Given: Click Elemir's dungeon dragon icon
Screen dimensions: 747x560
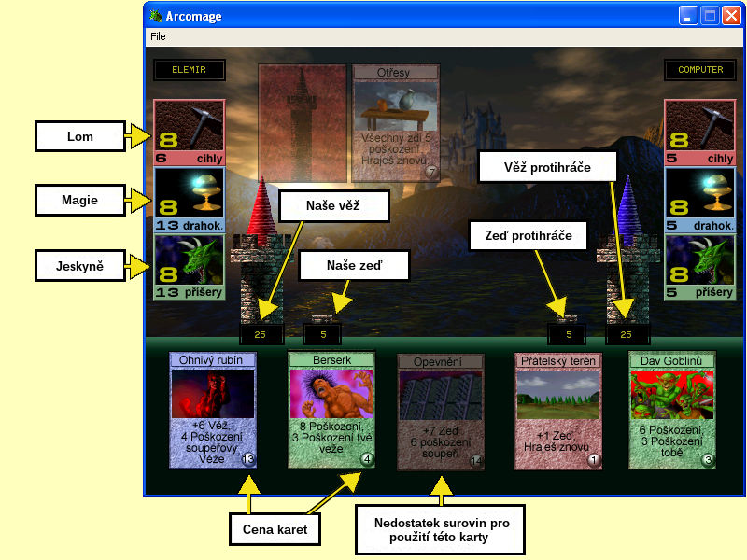Looking at the screenshot, I should [x=190, y=260].
